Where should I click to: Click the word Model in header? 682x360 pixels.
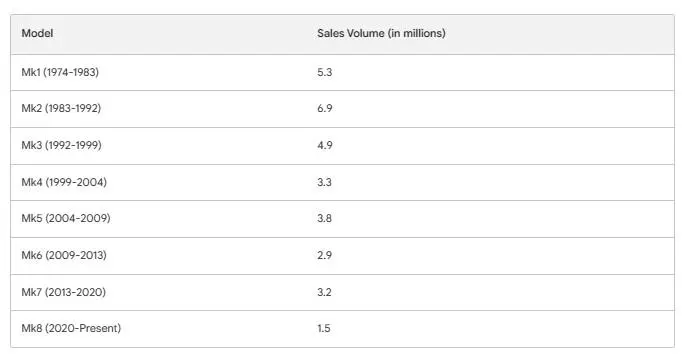point(37,33)
